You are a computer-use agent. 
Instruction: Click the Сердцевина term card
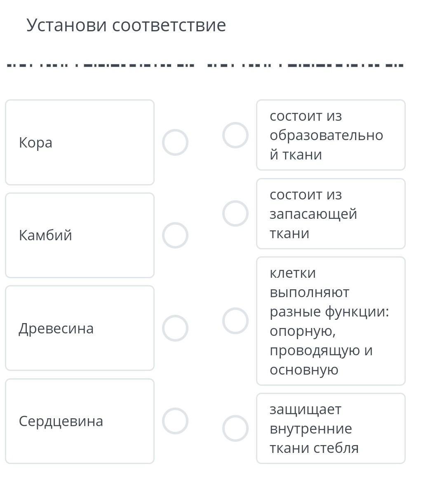pos(80,421)
